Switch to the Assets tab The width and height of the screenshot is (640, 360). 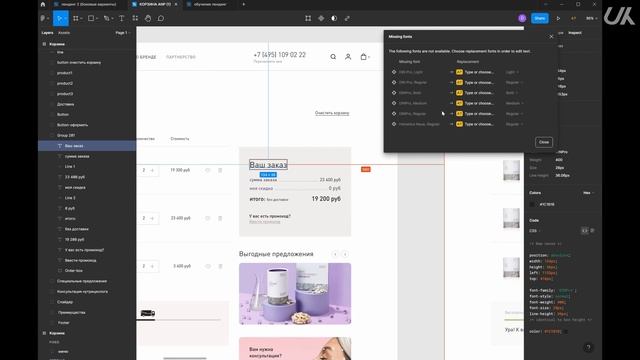click(64, 33)
